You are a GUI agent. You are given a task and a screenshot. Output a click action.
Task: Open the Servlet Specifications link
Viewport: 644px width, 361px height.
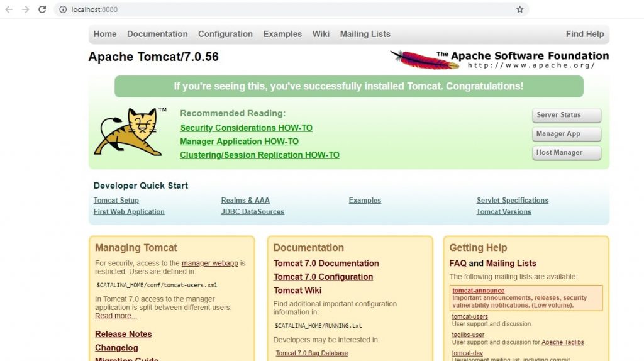(513, 200)
